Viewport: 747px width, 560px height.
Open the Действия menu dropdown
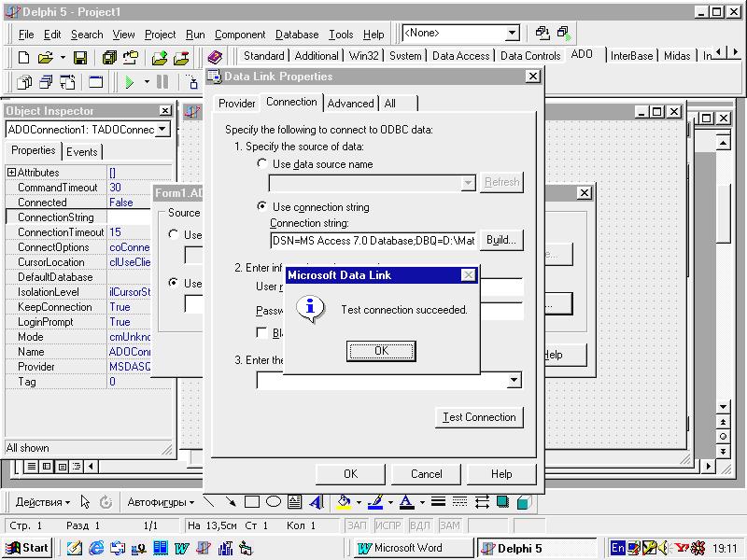[x=42, y=502]
